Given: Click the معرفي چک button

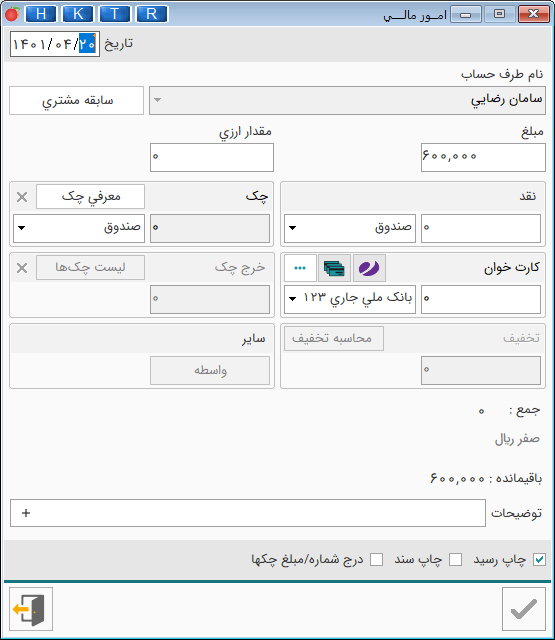Looking at the screenshot, I should click(x=90, y=196).
